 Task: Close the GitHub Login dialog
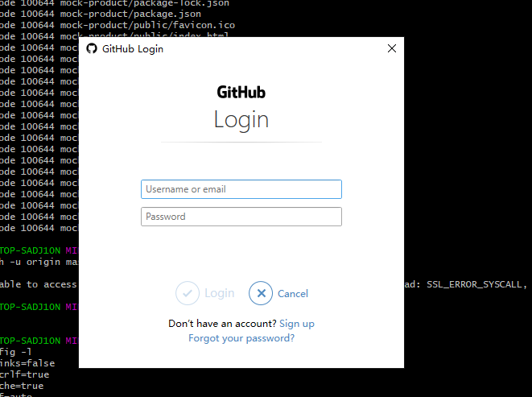pos(392,48)
